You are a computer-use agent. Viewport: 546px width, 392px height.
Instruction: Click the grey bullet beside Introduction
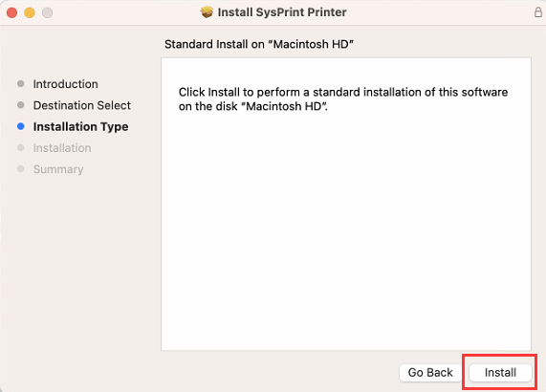pyautogui.click(x=20, y=83)
